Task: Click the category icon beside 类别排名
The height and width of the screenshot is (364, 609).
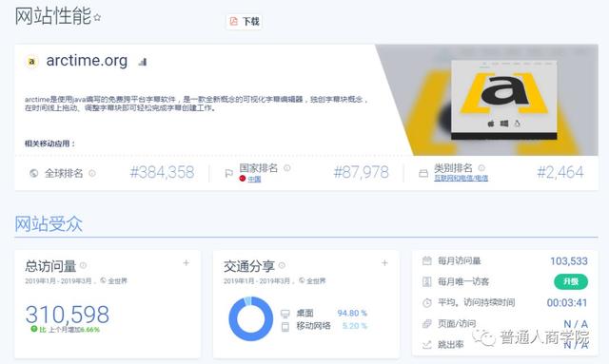Action: pos(422,174)
